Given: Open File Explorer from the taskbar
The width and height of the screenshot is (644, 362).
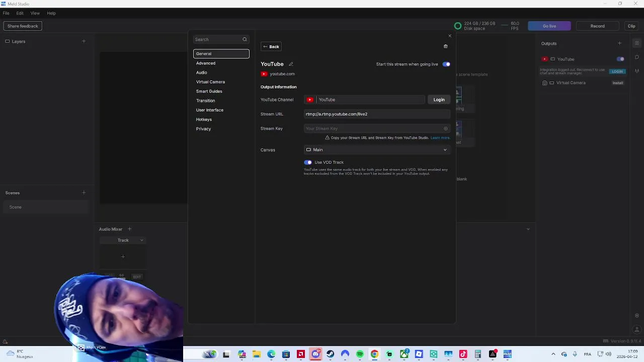Looking at the screenshot, I should point(257,354).
